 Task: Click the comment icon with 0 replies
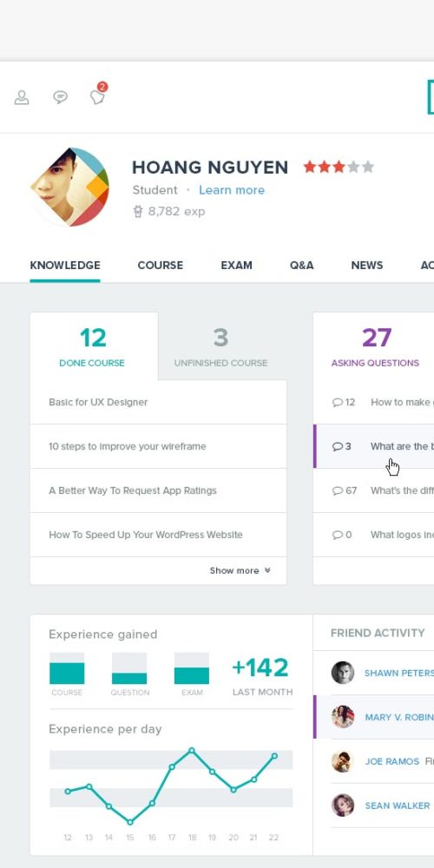click(337, 535)
